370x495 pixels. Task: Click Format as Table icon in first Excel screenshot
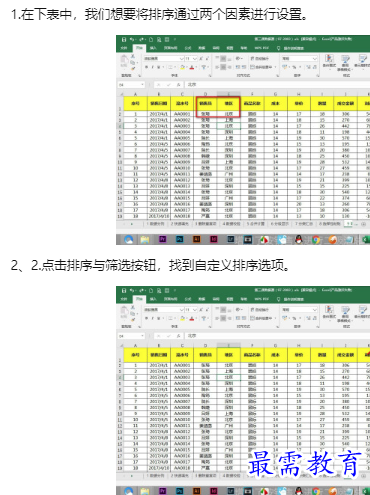345,59
